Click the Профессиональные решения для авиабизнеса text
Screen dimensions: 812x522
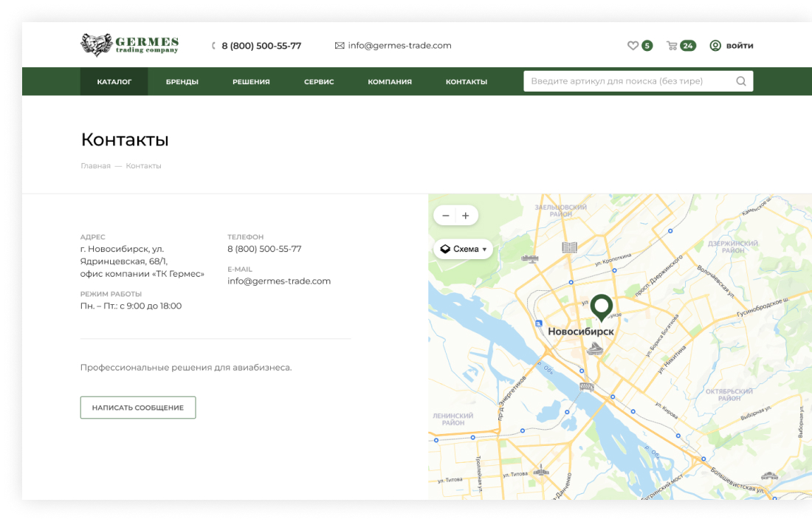pos(186,368)
